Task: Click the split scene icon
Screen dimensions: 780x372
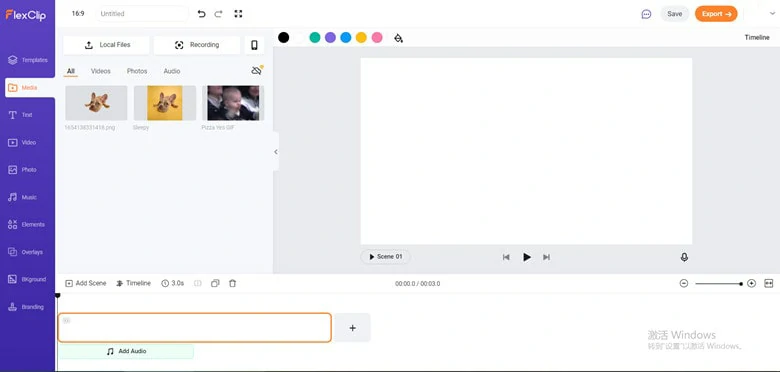Action: coord(197,283)
